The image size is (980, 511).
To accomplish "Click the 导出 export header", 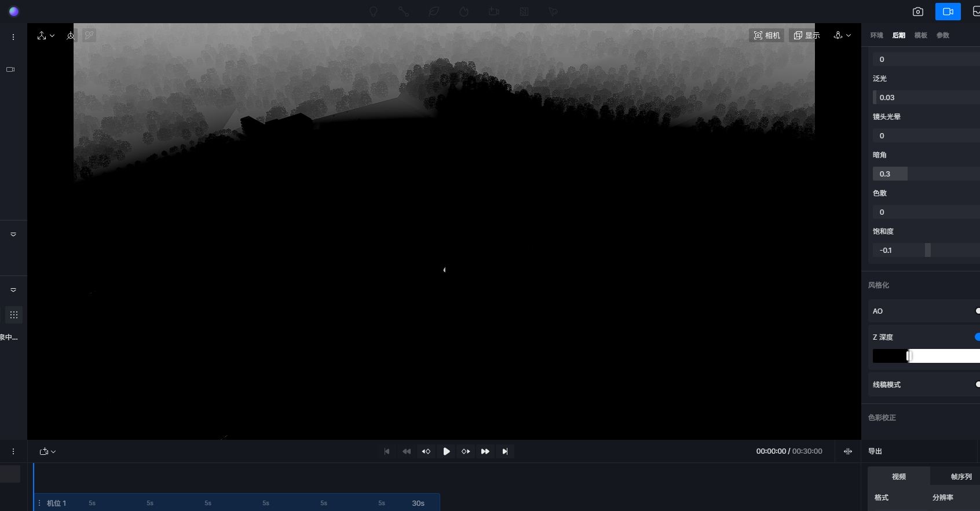I will (875, 451).
